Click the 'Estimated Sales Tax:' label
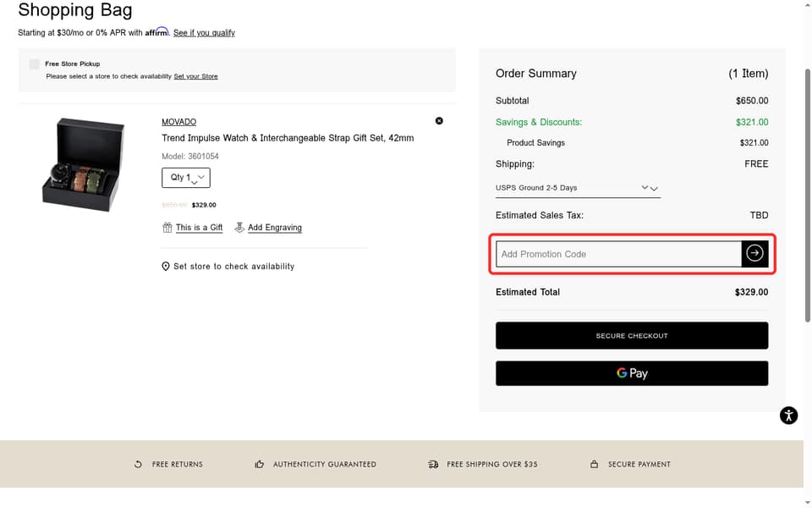 click(539, 215)
